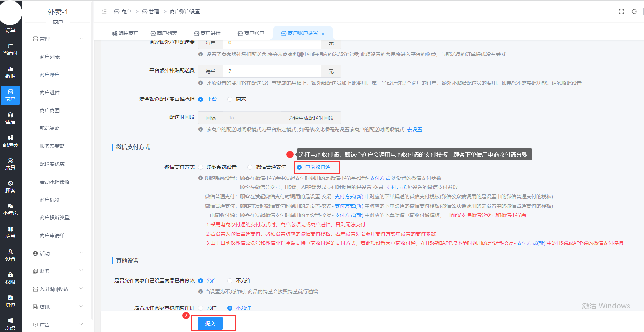The height and width of the screenshot is (332, 644).
Task: Click the 提交 submit button
Action: click(x=210, y=323)
